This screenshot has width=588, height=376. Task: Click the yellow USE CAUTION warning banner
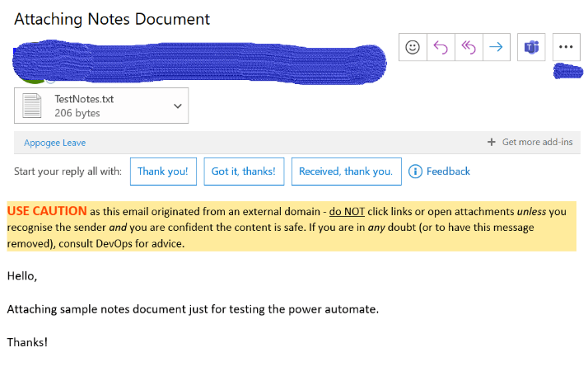(288, 227)
